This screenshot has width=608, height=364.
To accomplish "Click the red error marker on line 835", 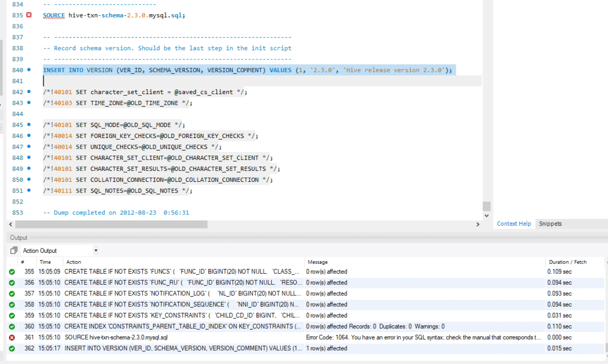I will (29, 15).
